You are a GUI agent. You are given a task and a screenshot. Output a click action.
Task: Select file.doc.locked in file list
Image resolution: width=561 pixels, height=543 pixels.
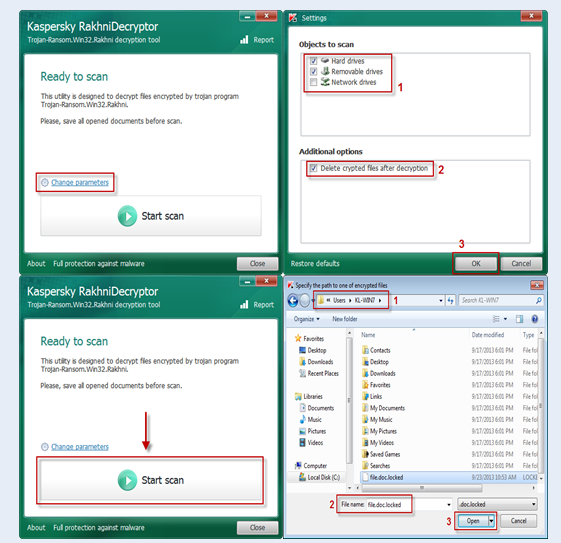pos(382,477)
